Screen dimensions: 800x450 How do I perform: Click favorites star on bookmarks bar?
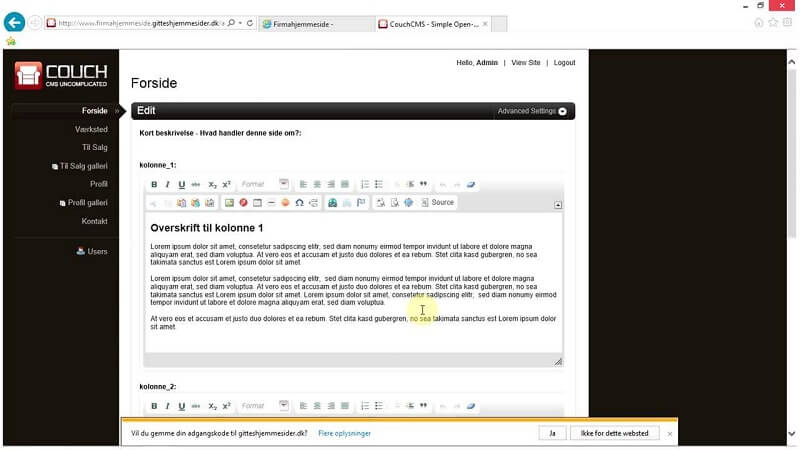(x=11, y=41)
